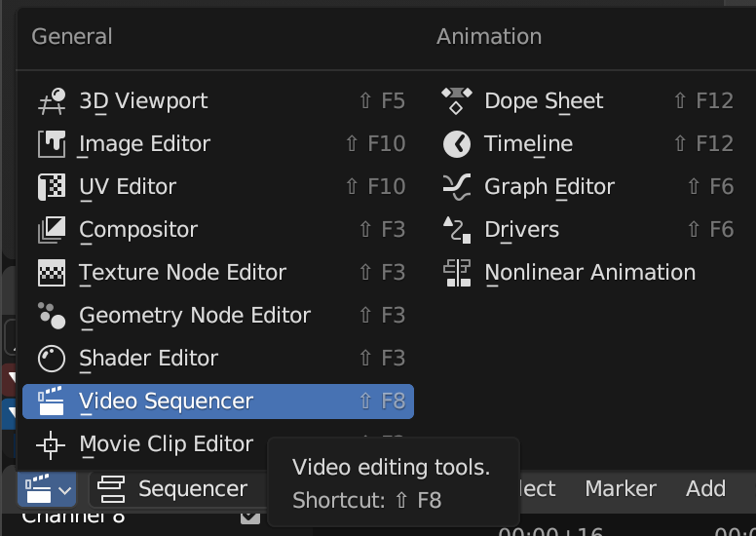Click the UV Editor checker icon
The image size is (756, 536).
tap(52, 187)
